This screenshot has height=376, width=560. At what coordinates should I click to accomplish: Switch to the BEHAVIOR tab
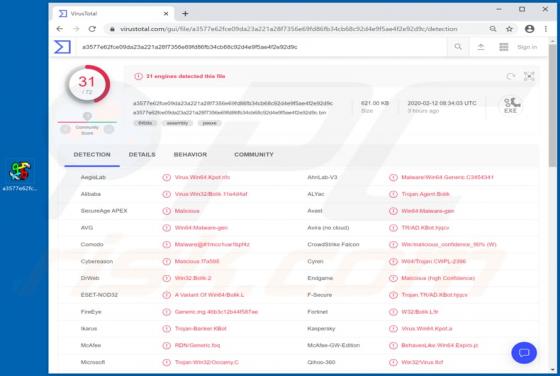click(x=190, y=155)
